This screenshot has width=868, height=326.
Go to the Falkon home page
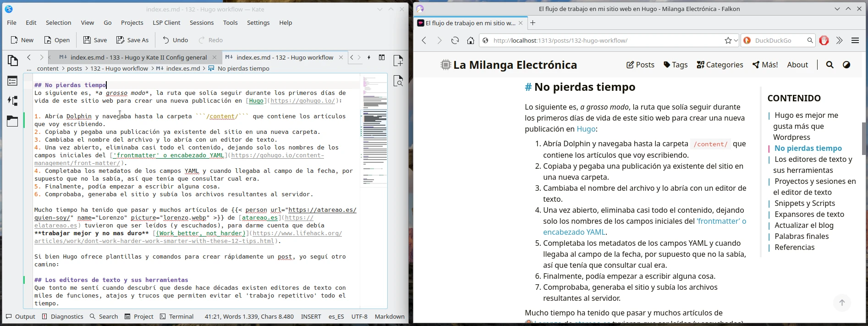point(470,40)
